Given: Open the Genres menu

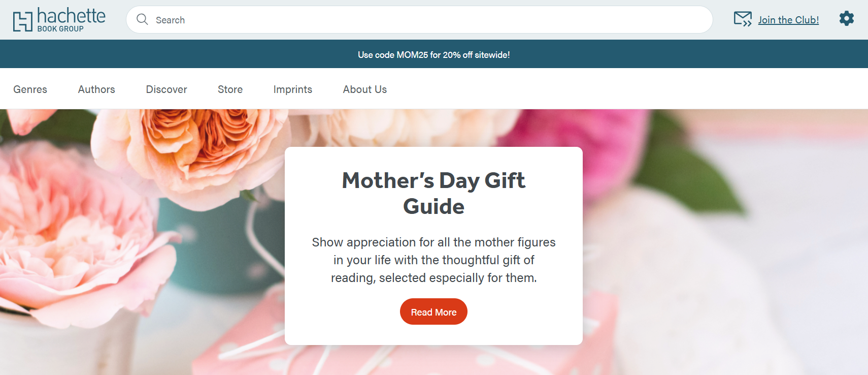Looking at the screenshot, I should coord(30,89).
